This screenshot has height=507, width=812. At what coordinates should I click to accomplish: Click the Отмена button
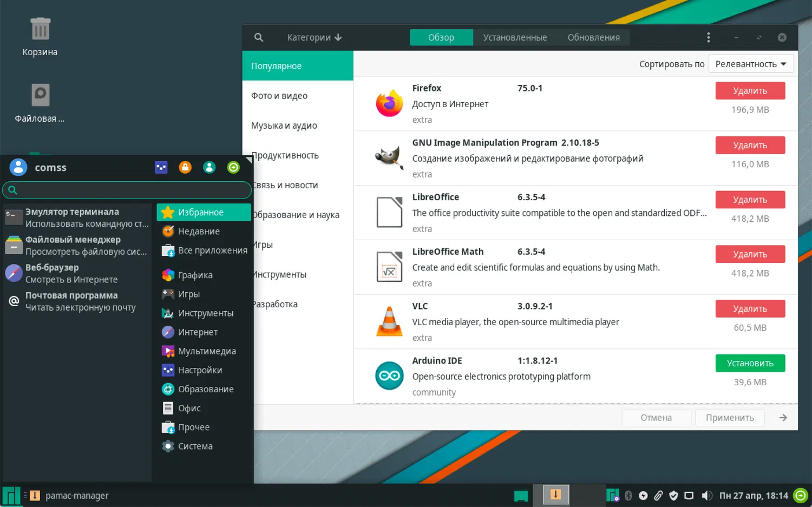pyautogui.click(x=656, y=418)
